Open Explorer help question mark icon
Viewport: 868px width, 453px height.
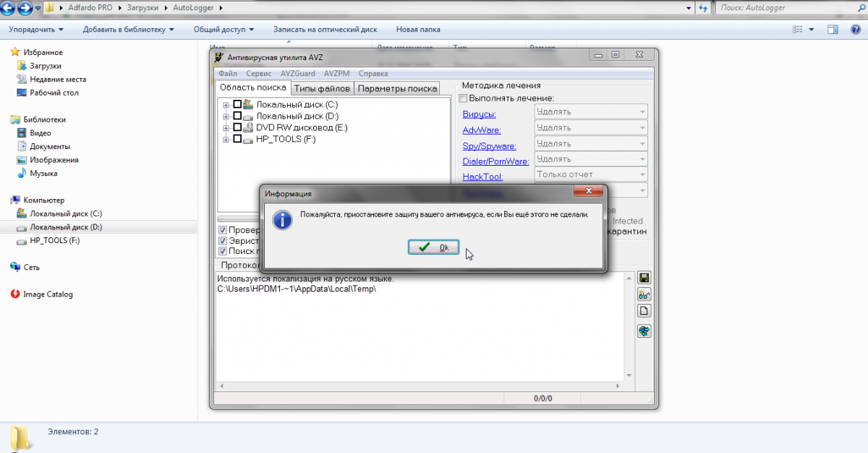coord(855,30)
